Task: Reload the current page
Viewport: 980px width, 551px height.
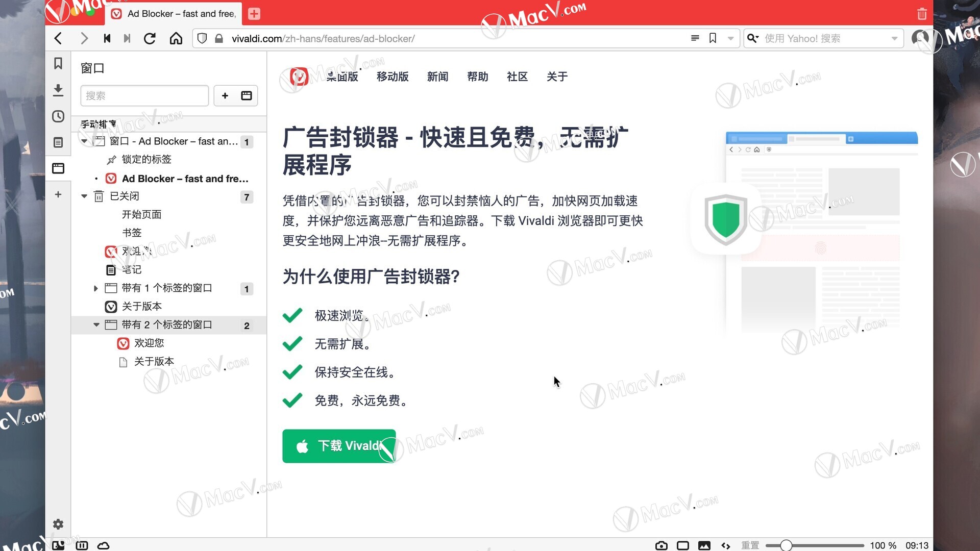Action: tap(150, 38)
